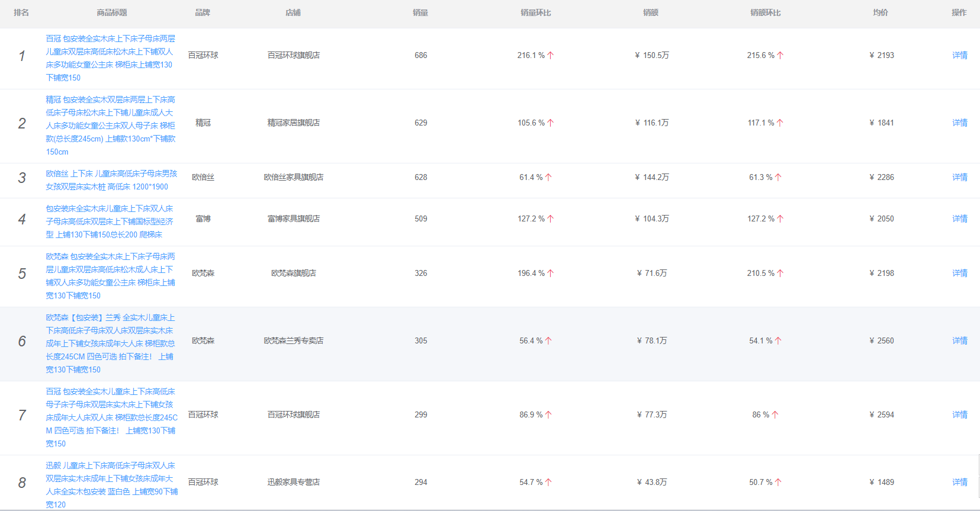Select store name 精冠家居旗舰店
Screen dimensions: 980x511
(x=294, y=123)
